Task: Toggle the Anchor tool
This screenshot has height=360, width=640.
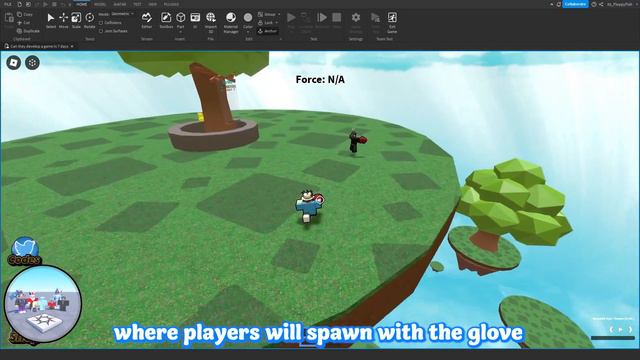Action: 268,31
